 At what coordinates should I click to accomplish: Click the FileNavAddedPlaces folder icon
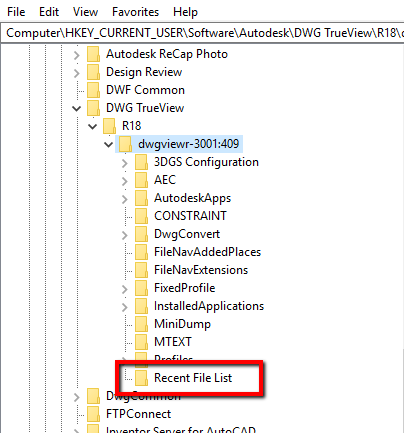pos(141,252)
